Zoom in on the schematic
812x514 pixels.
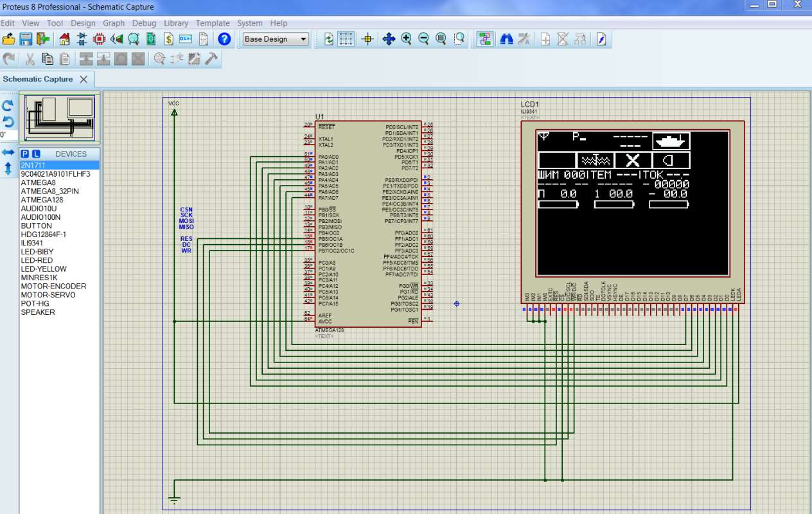(407, 39)
